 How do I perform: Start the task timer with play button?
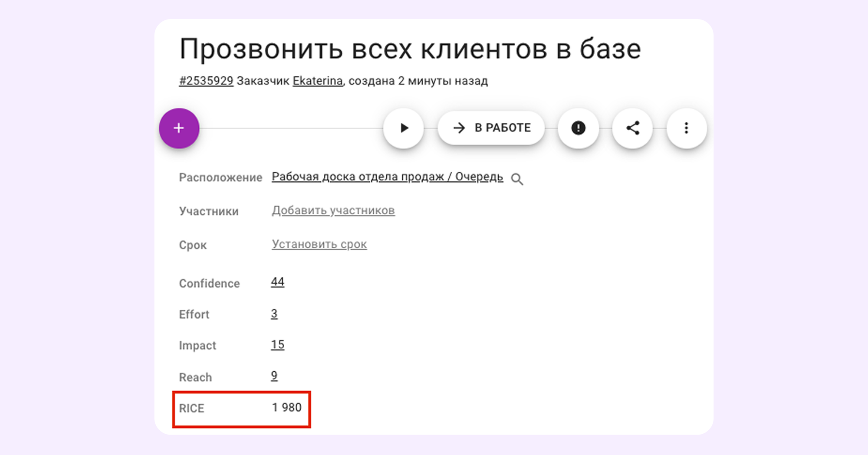[x=404, y=128]
